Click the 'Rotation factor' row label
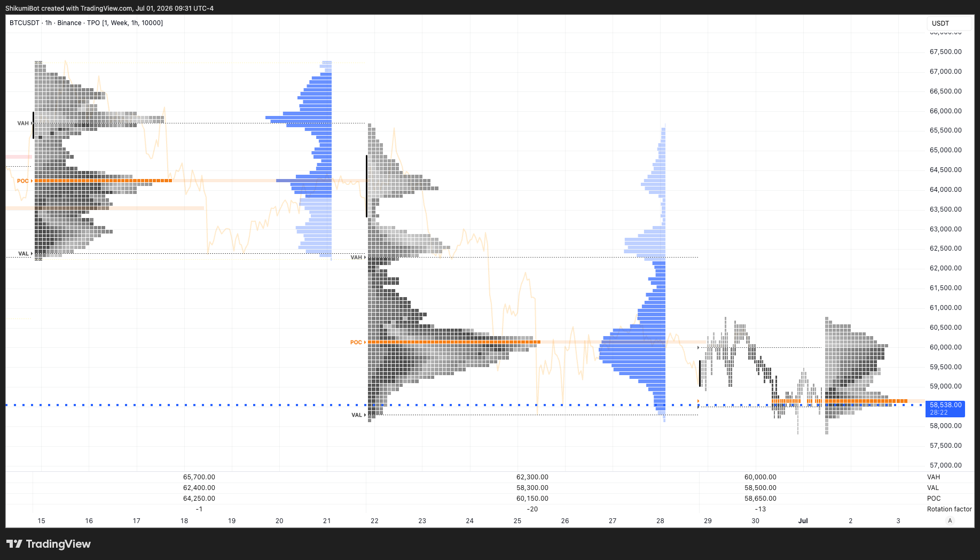 point(949,509)
